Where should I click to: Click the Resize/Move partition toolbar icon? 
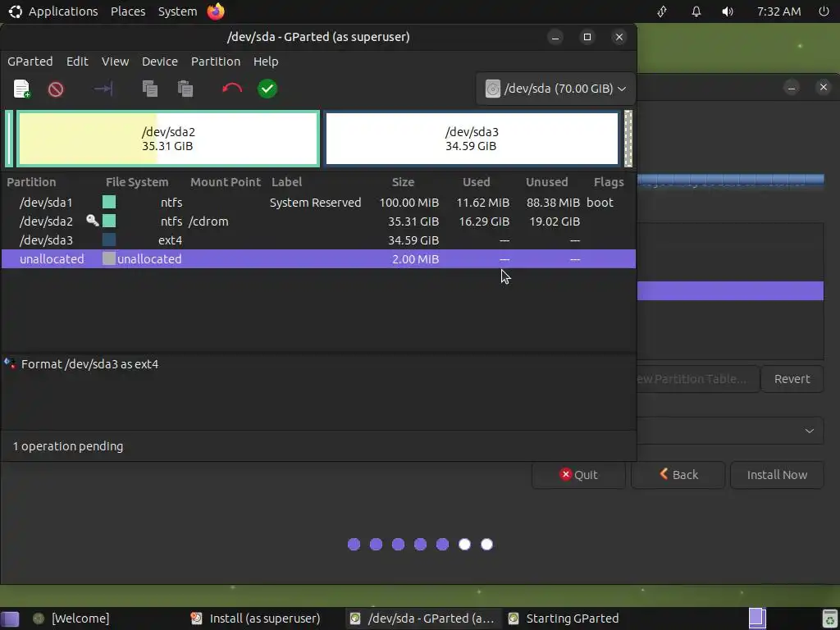click(103, 89)
